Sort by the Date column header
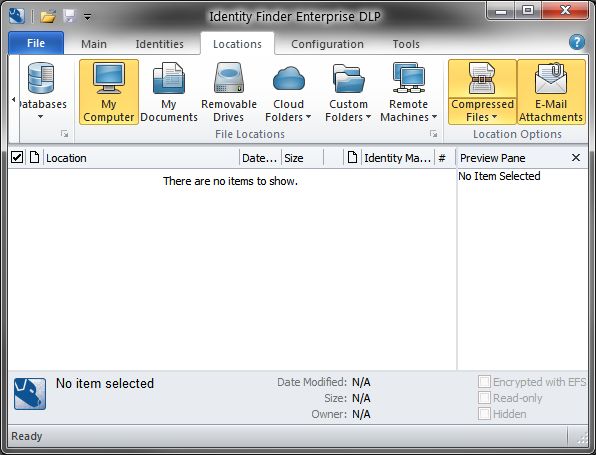 (260, 157)
